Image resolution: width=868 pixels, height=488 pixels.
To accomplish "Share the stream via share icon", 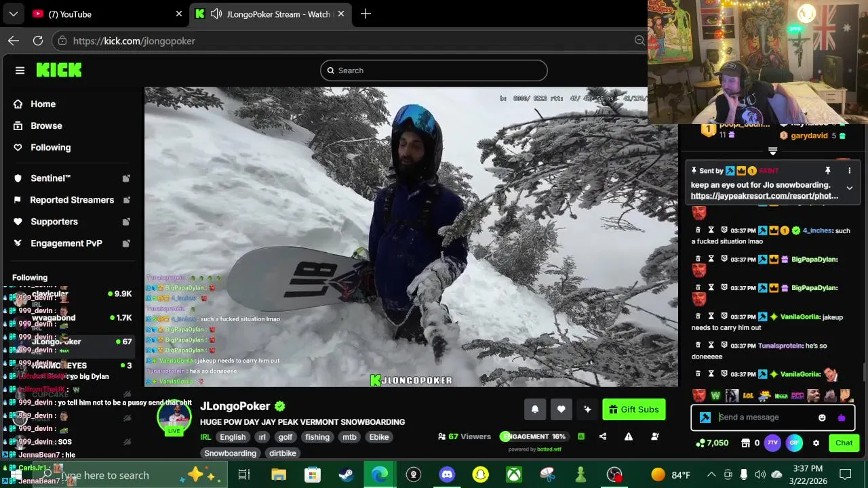I will pos(603,436).
